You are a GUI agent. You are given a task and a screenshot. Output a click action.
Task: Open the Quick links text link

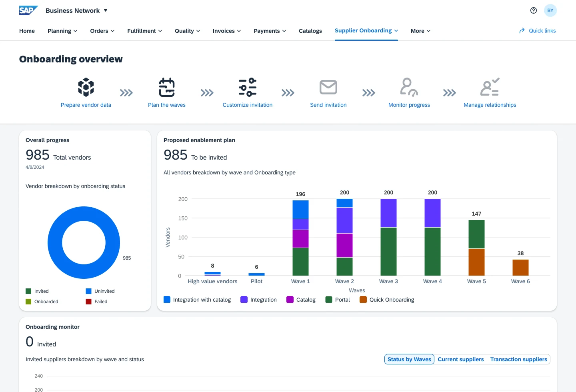(x=542, y=31)
